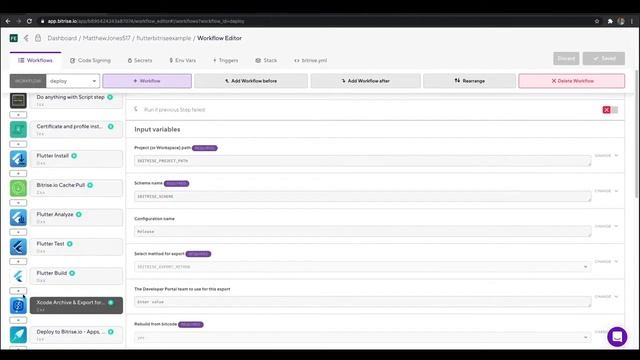Switch to the Stack tab
This screenshot has height=360, width=640.
tap(266, 60)
